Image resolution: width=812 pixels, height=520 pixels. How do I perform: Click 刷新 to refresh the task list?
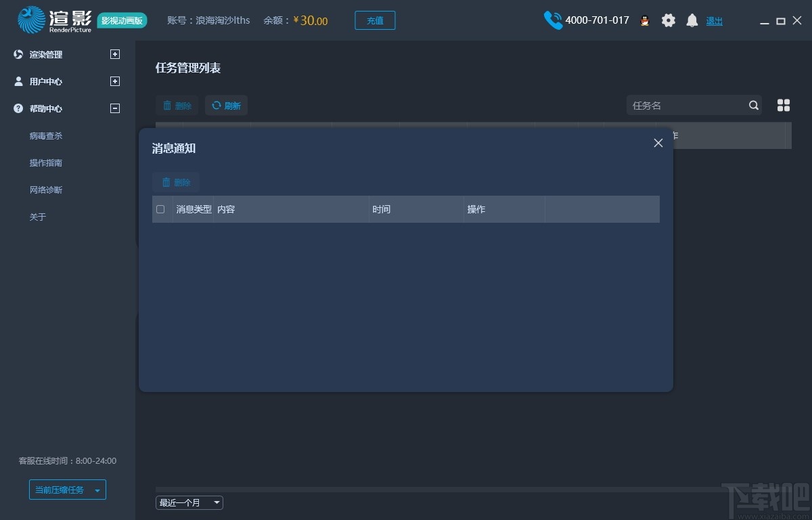coord(226,105)
